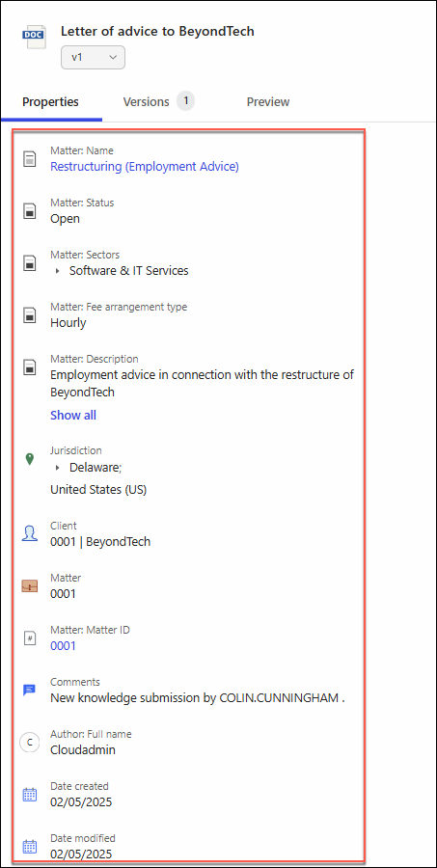Click the 0001 | BeyondTech client value
Viewport: 437px width, 868px height.
point(100,541)
